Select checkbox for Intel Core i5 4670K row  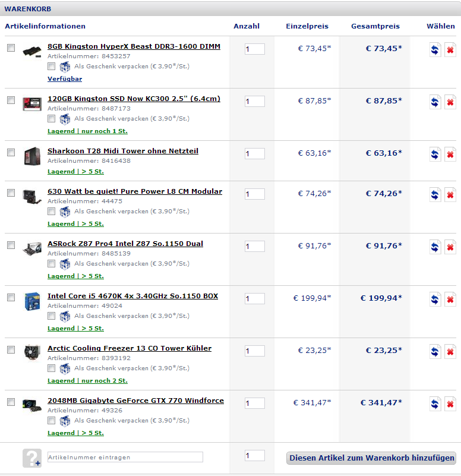point(11,298)
